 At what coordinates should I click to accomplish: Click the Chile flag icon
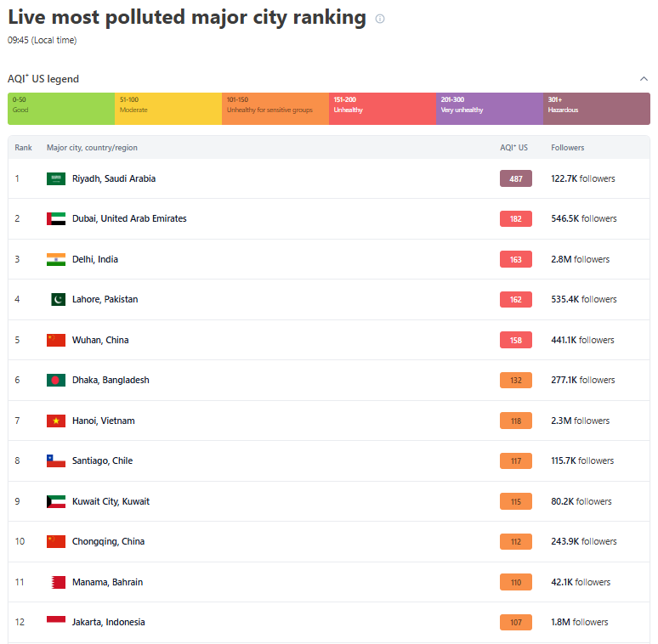[56, 460]
